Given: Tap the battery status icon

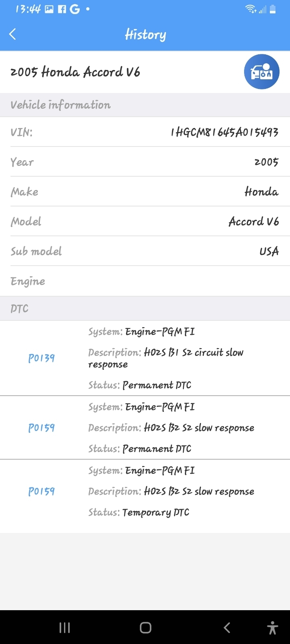Looking at the screenshot, I should 273,9.
